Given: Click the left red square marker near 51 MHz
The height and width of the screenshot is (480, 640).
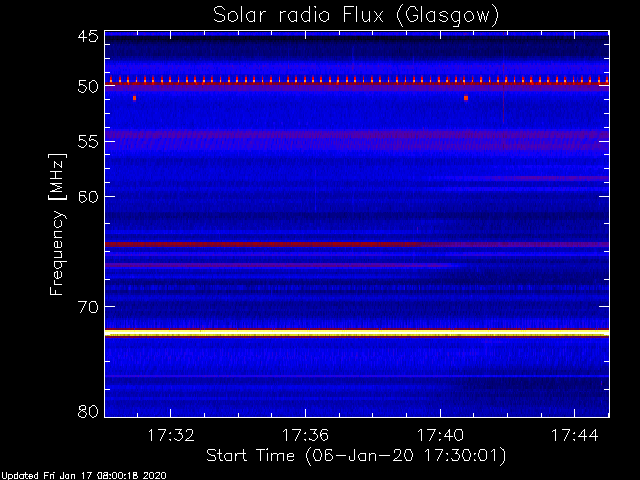Looking at the screenshot, I should [134, 98].
